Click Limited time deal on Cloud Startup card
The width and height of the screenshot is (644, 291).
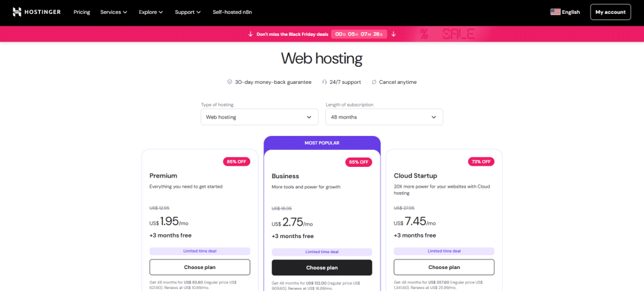click(444, 251)
